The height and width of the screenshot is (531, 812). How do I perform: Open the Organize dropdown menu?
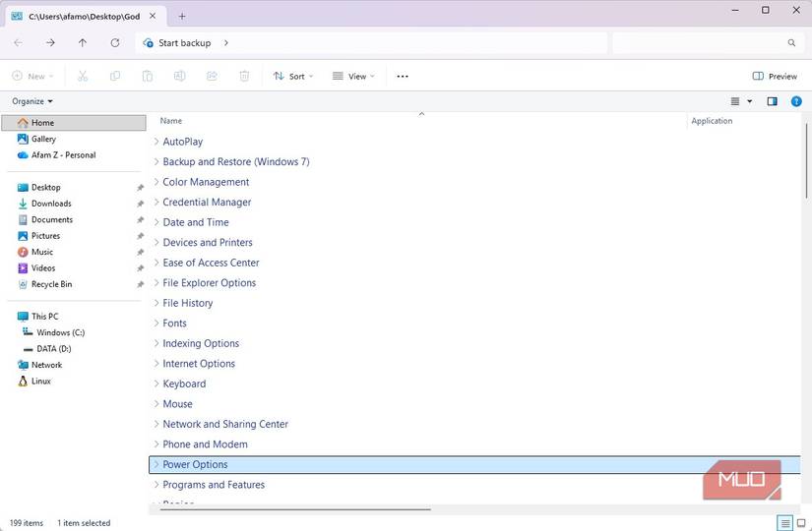[x=32, y=101]
